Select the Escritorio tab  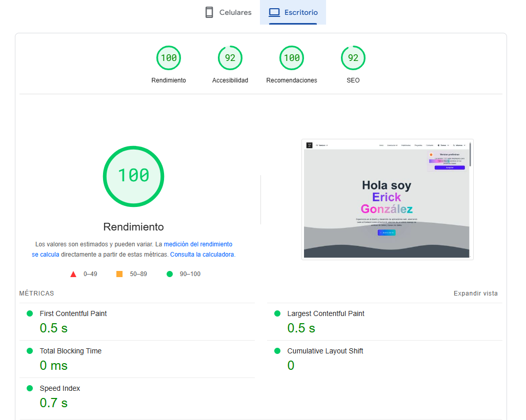tap(293, 11)
